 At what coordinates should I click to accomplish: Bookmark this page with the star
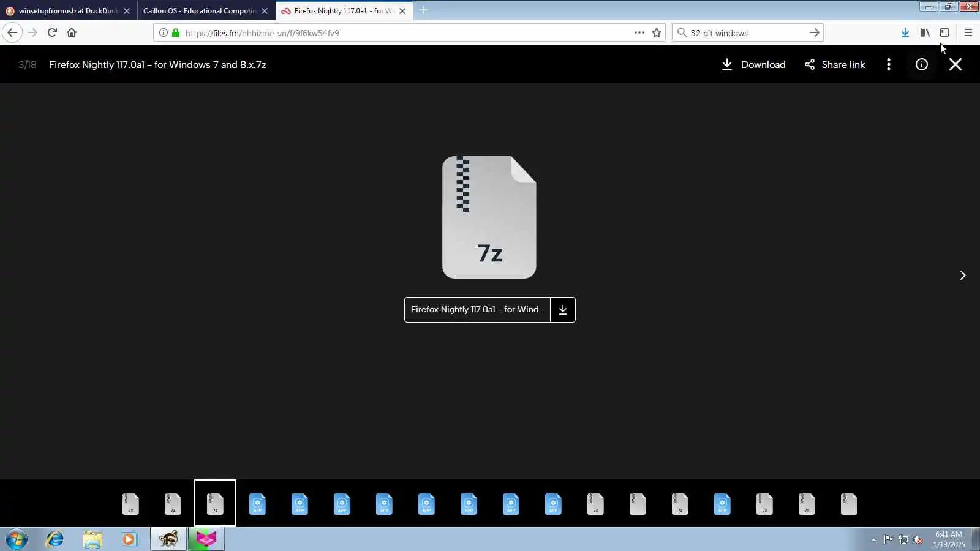(x=657, y=32)
